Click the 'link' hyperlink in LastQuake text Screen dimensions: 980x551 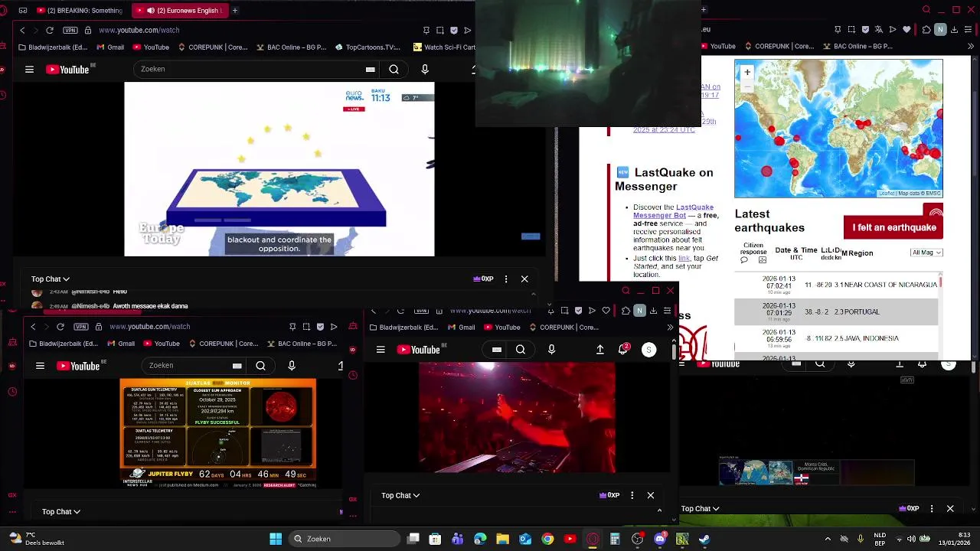coord(684,259)
